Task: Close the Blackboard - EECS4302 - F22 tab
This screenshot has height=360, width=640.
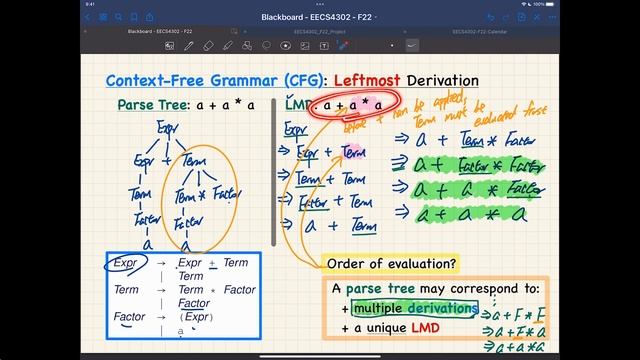Action: 86,31
